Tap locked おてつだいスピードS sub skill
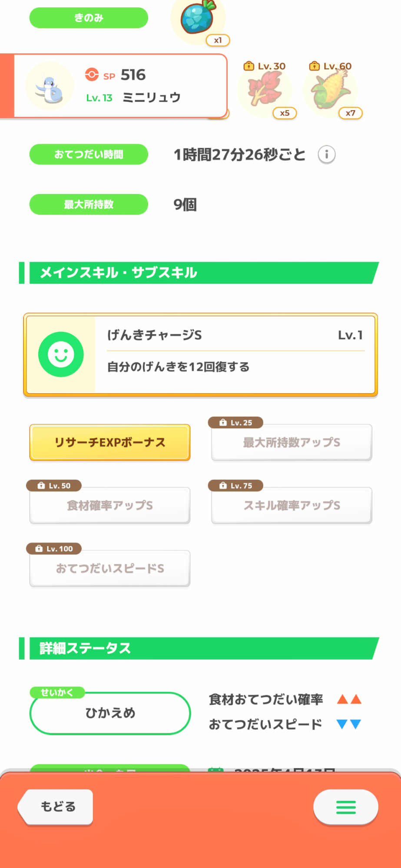 coord(110,569)
